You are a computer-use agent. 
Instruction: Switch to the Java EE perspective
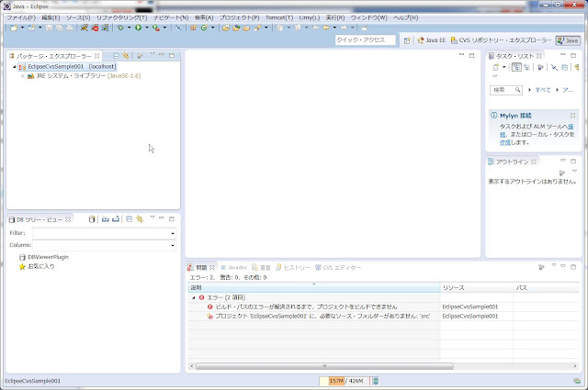pos(431,40)
